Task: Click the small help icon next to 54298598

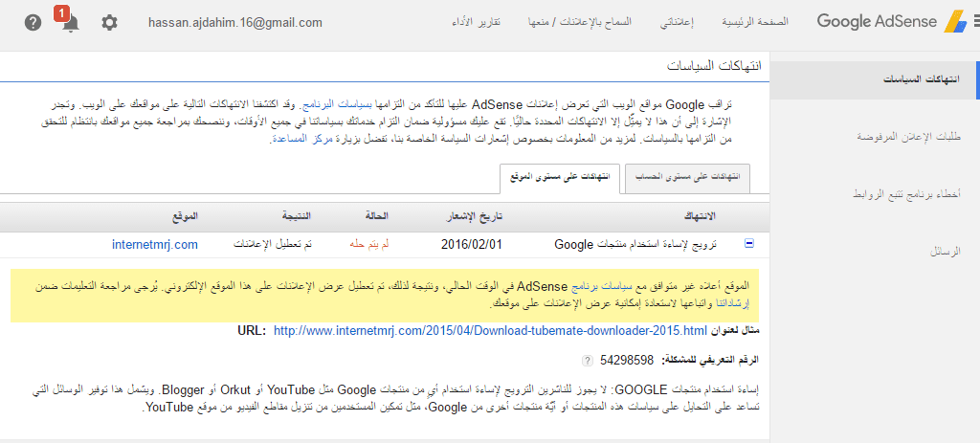Action: [587, 361]
